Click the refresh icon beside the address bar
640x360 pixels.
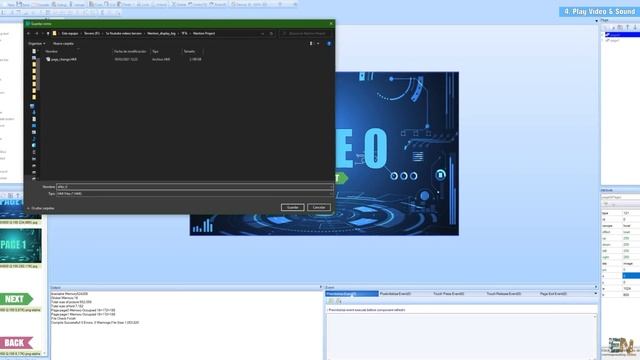(271, 33)
